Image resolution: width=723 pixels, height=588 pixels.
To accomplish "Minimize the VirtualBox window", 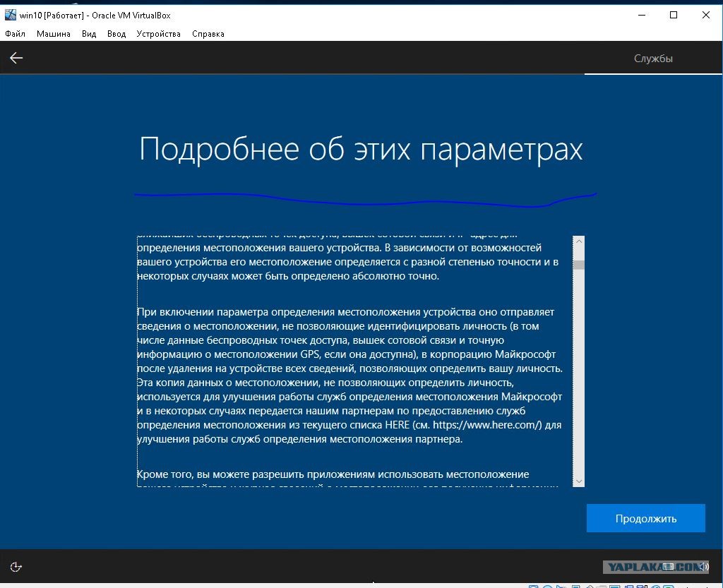I will pyautogui.click(x=641, y=16).
